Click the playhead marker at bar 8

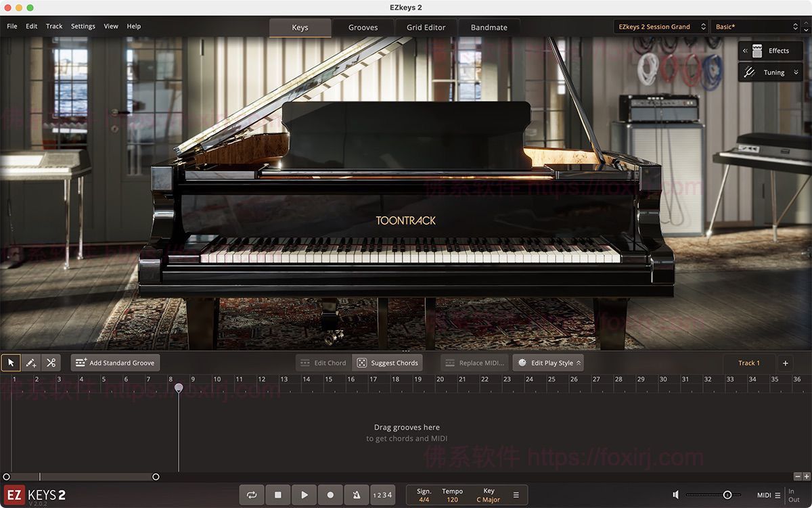tap(179, 387)
